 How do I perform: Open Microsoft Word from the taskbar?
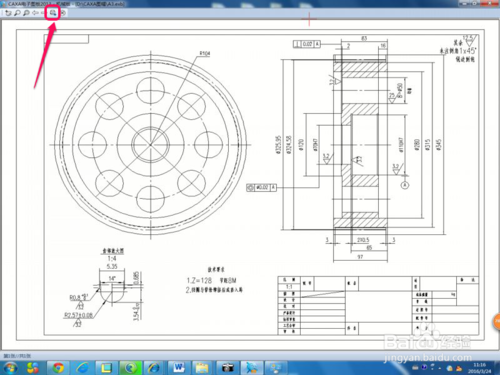(179, 368)
